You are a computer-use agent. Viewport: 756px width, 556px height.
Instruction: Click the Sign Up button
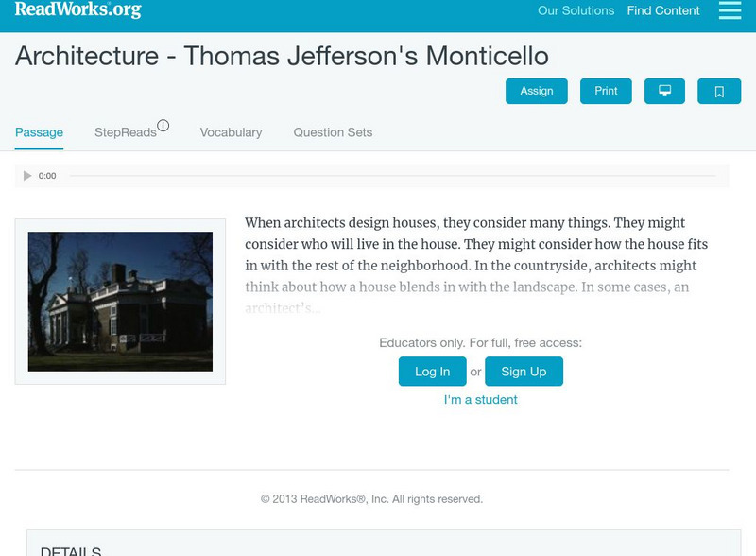[x=524, y=372]
